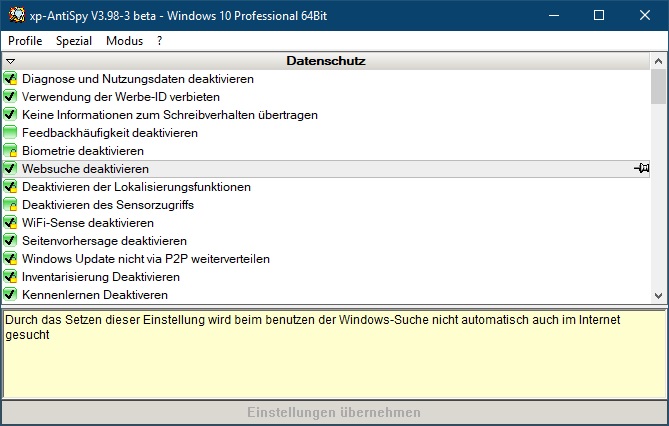
Task: Select 'Windows Update nicht via P2P weiterverteilen' text
Action: [146, 259]
